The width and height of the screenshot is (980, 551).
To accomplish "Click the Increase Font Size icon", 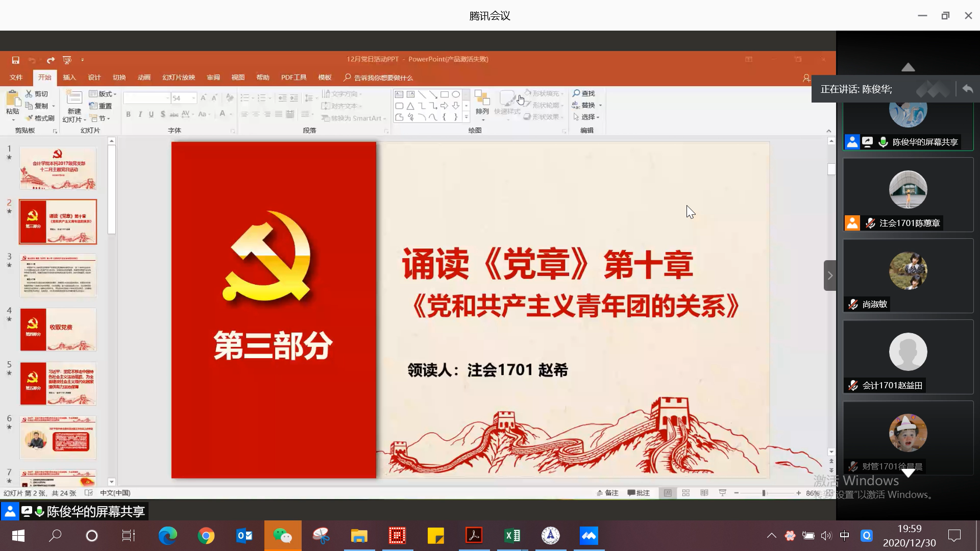I will (x=203, y=97).
